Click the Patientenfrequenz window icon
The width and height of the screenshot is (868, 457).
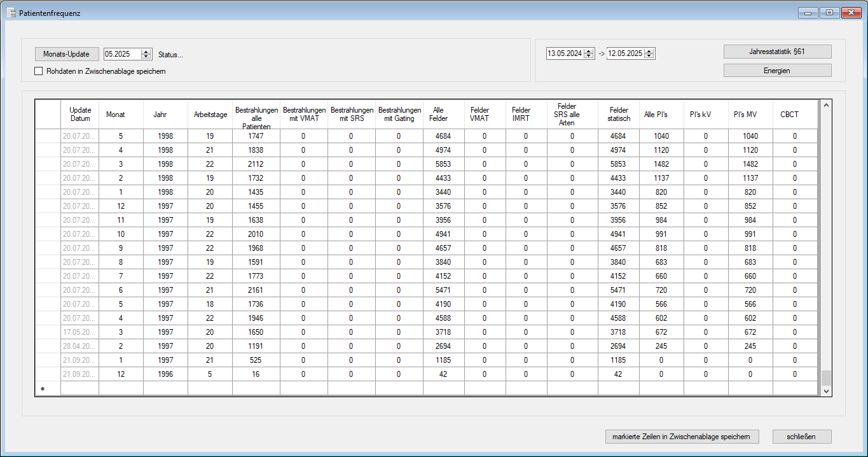pyautogui.click(x=11, y=13)
